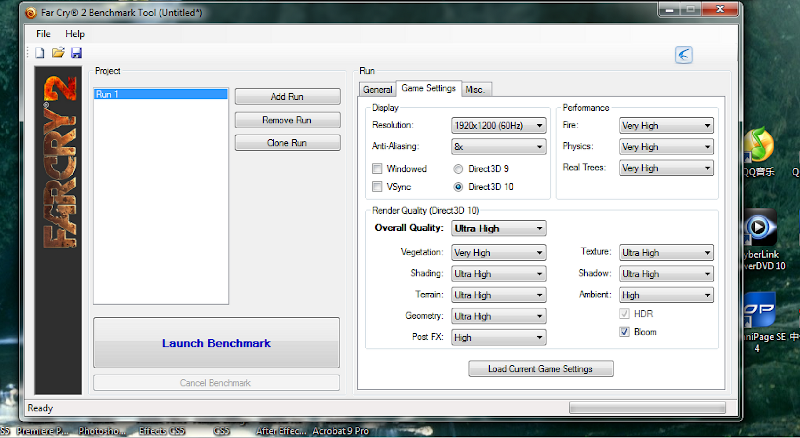Open the Post FX dropdown
The height and width of the screenshot is (438, 800).
(498, 337)
